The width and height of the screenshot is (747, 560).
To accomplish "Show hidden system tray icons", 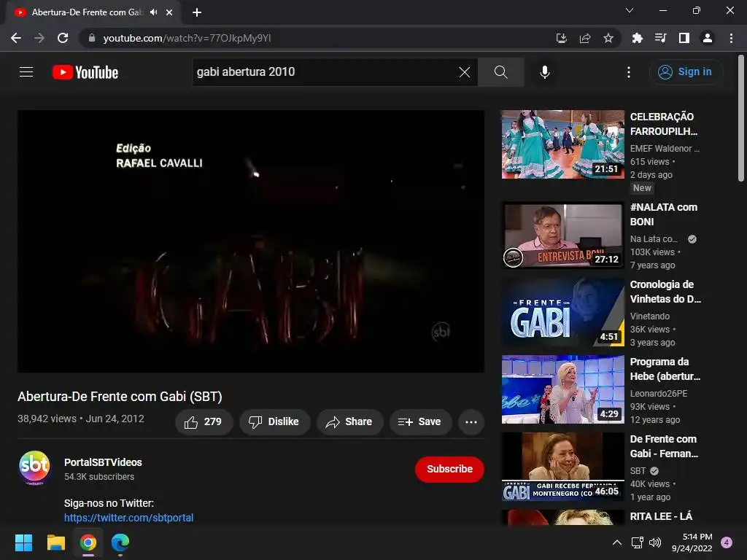I will tap(617, 542).
